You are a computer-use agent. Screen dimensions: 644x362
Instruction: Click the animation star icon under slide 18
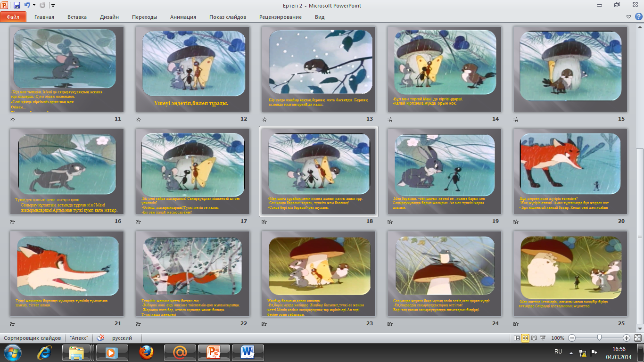click(x=264, y=222)
